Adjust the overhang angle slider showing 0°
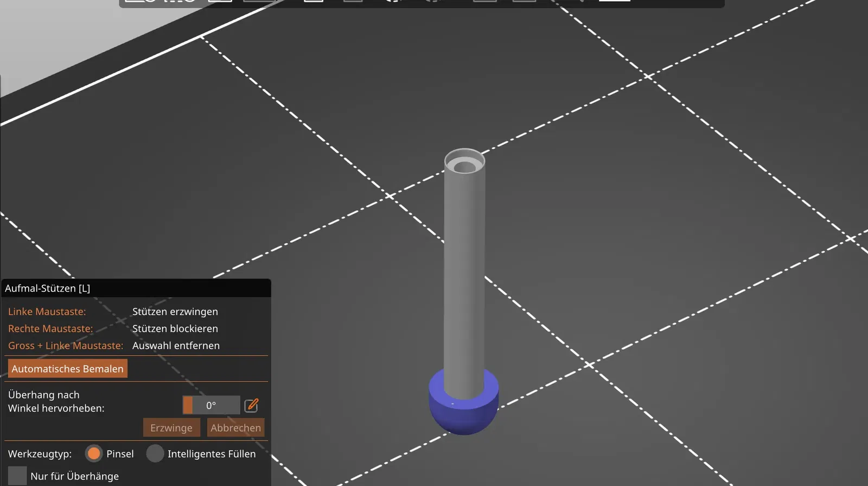This screenshot has height=486, width=868. [x=212, y=405]
